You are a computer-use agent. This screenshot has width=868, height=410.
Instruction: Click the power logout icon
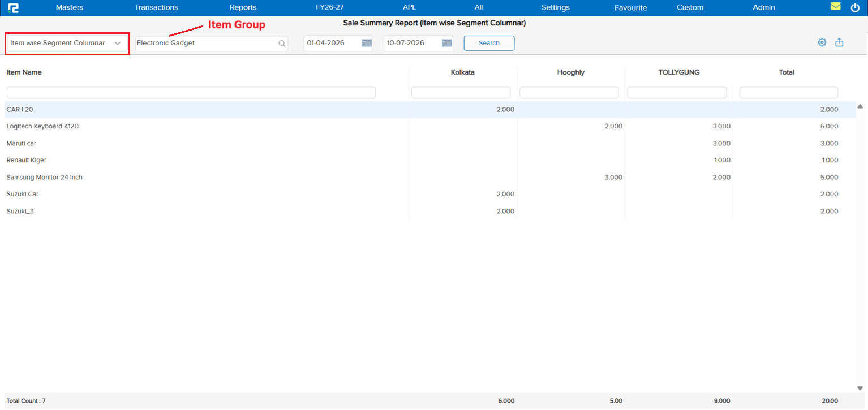855,8
